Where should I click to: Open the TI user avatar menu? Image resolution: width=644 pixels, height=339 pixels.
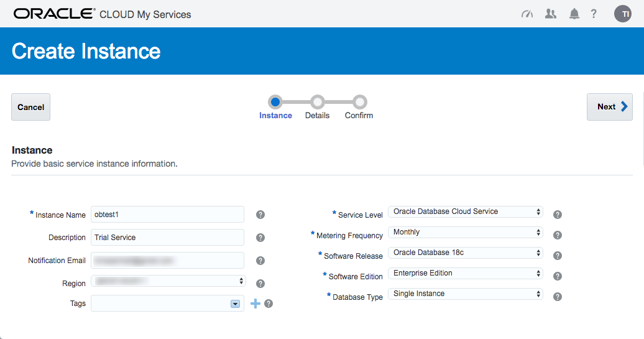(623, 14)
